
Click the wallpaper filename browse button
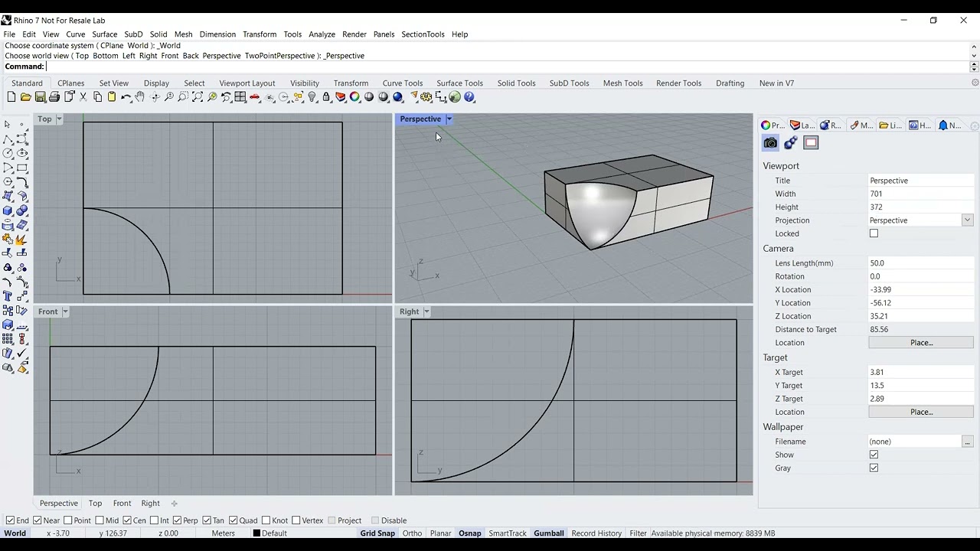coord(968,442)
